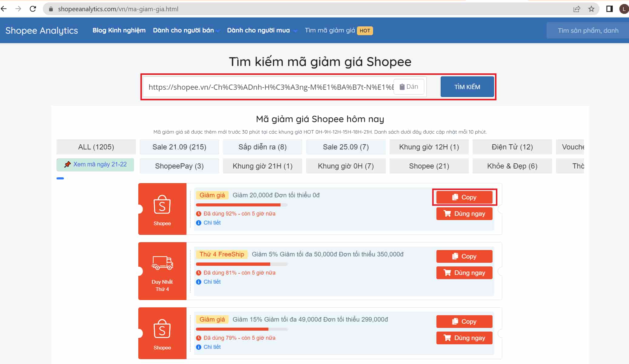Click the info icon beside the first Chi tiết
This screenshot has width=629, height=364.
click(199, 223)
